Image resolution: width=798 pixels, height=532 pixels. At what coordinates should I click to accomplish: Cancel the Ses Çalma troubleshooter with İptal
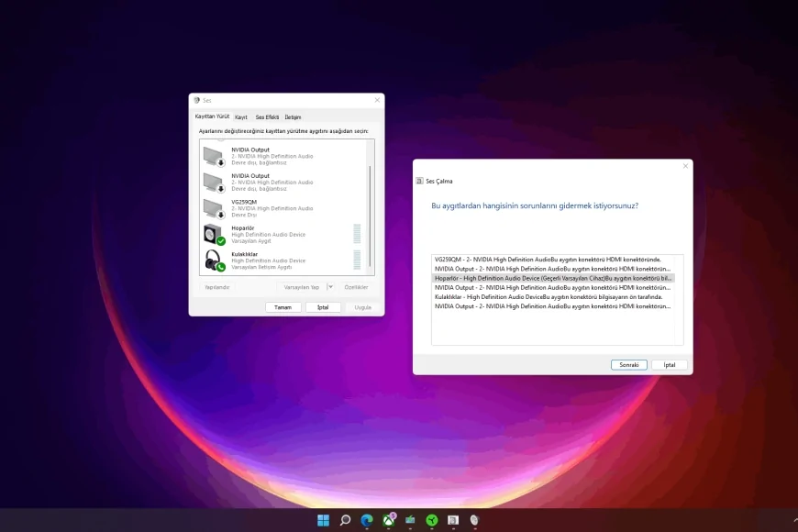(669, 364)
